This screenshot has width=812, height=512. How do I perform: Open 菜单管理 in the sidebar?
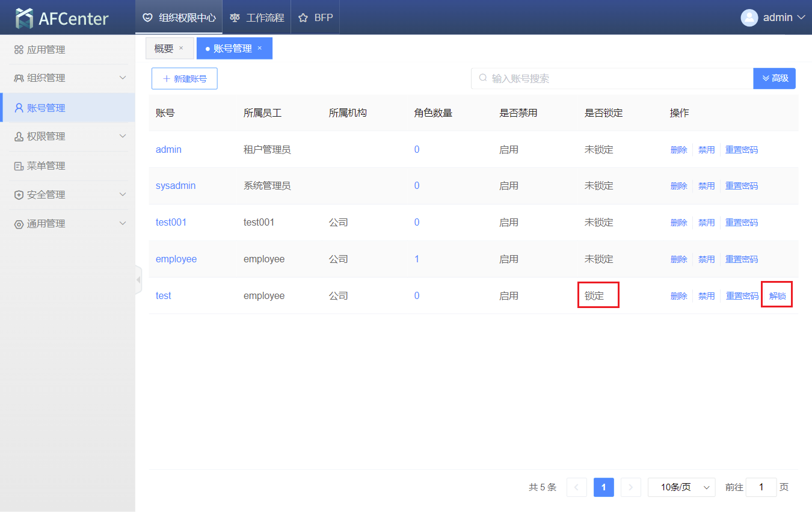click(67, 166)
